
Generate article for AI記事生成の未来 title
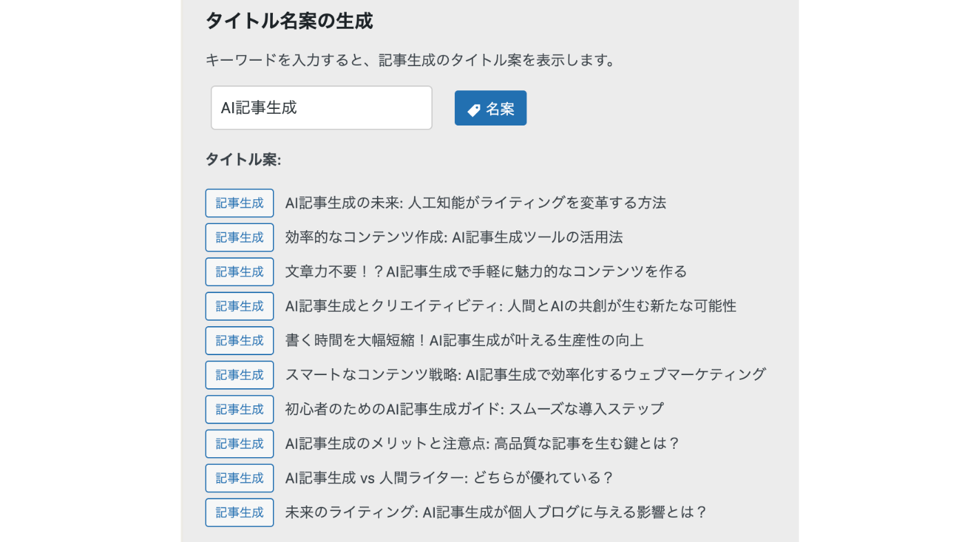point(239,203)
